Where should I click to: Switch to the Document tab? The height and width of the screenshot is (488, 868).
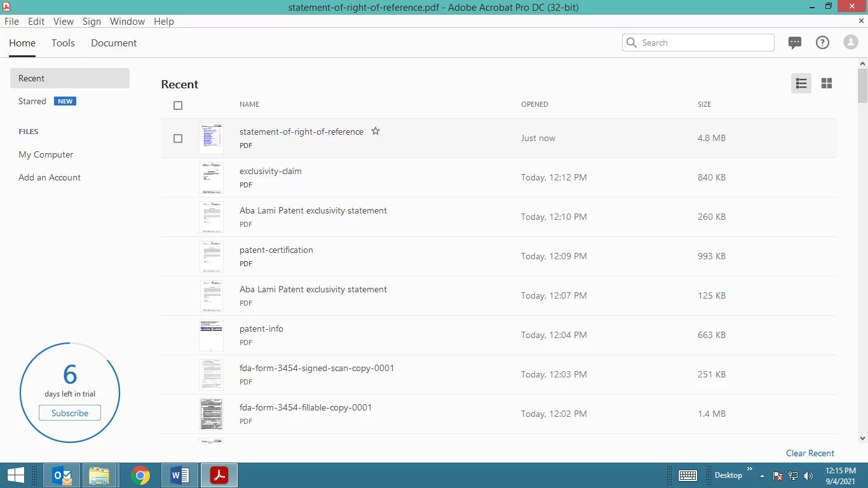point(114,43)
